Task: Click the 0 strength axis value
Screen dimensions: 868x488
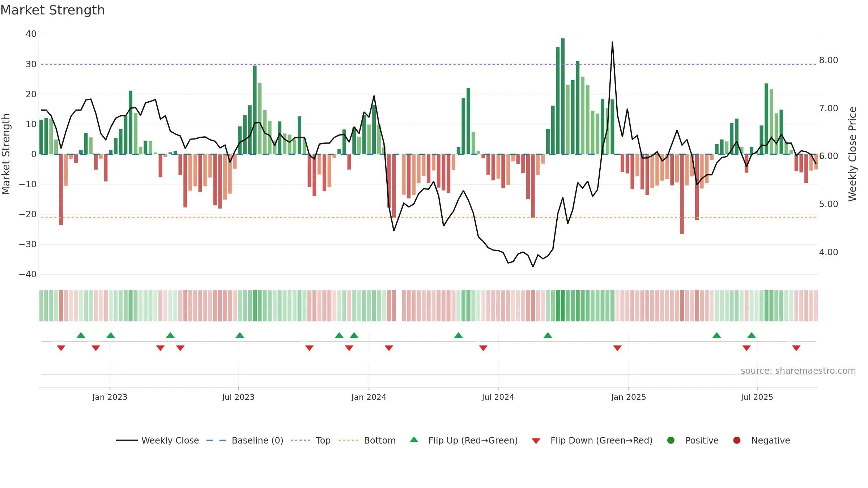Action: [x=34, y=154]
